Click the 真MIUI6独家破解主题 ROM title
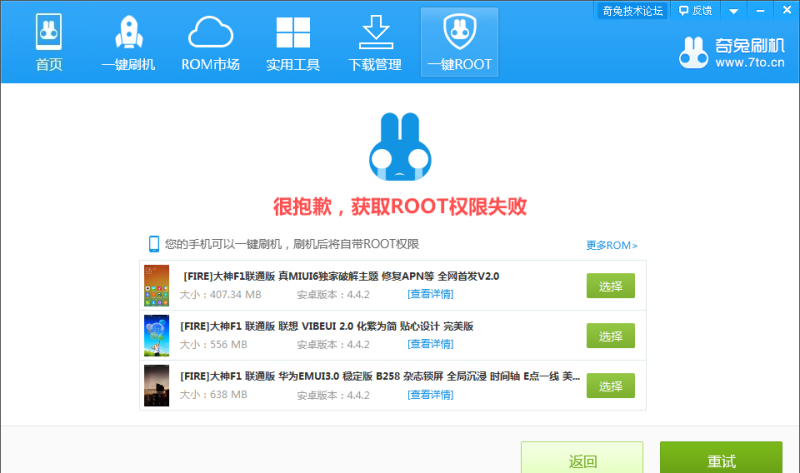Image resolution: width=800 pixels, height=473 pixels. click(341, 276)
